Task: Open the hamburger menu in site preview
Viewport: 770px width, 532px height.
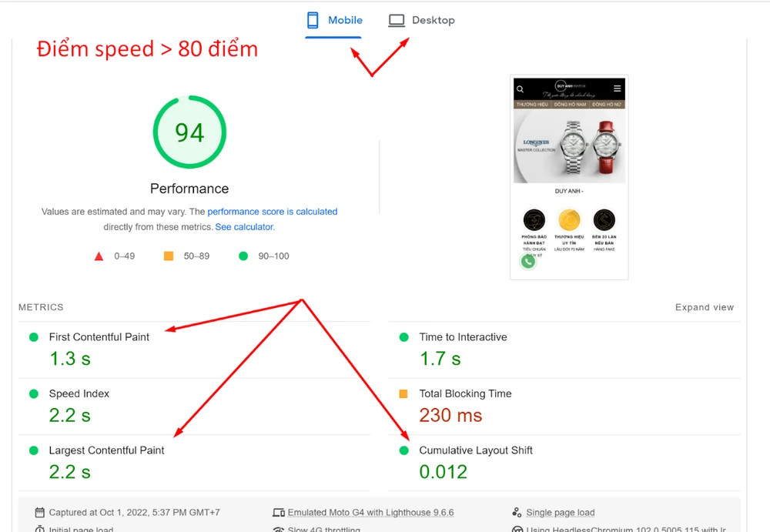Action: click(x=617, y=89)
